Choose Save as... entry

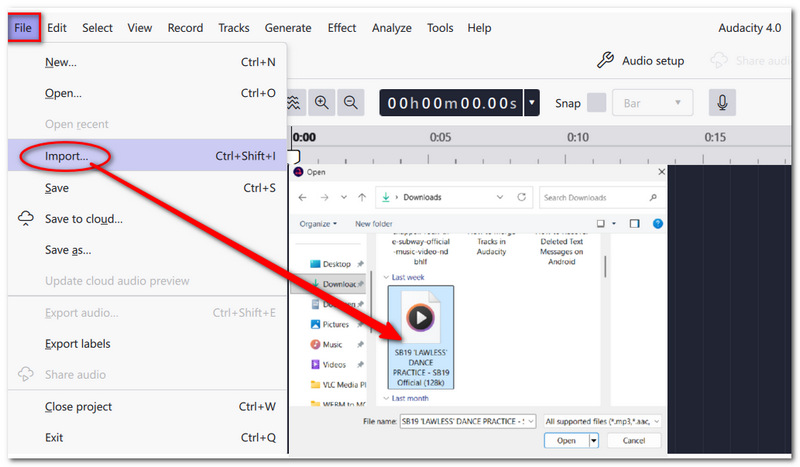148,250
